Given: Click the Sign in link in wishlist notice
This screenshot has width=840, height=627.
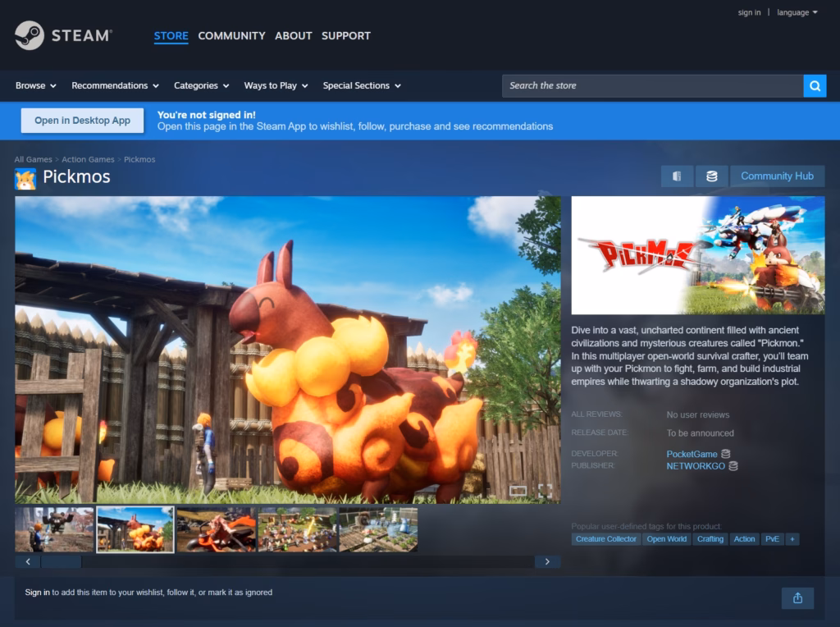Looking at the screenshot, I should click(37, 593).
